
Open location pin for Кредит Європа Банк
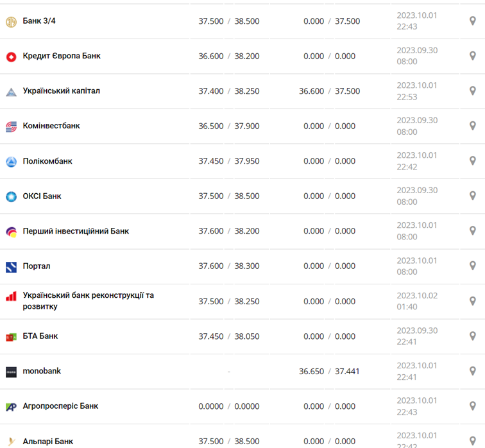point(473,56)
